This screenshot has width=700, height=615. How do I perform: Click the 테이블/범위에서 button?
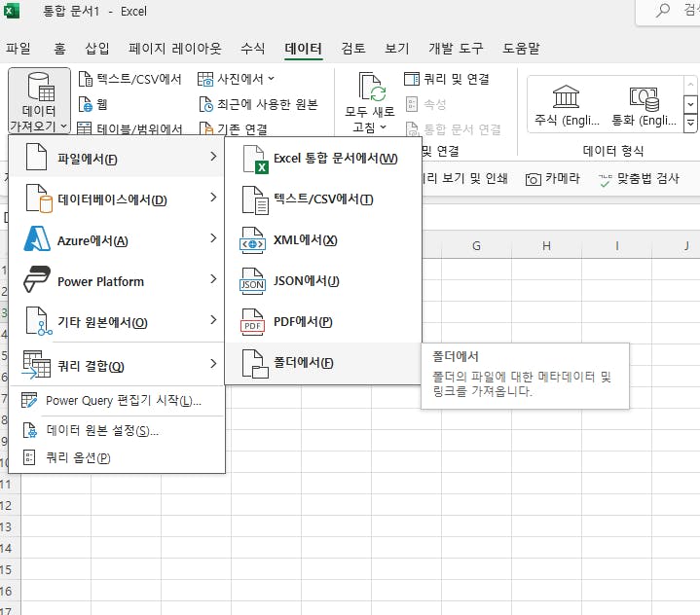(x=129, y=128)
